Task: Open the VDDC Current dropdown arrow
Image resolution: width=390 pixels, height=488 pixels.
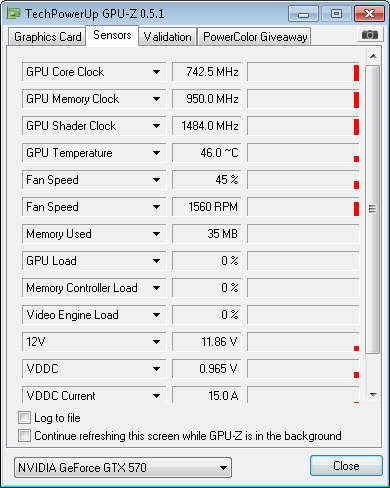Action: pos(156,396)
